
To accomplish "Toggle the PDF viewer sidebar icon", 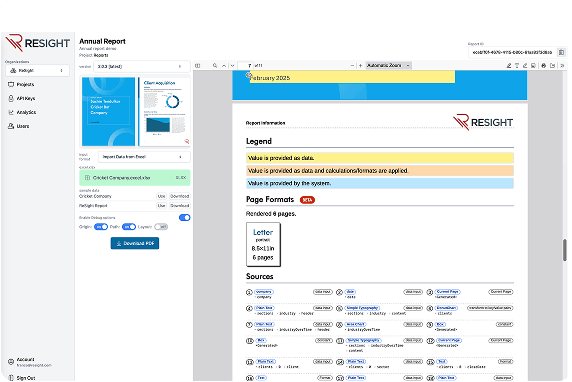I will tap(198, 66).
